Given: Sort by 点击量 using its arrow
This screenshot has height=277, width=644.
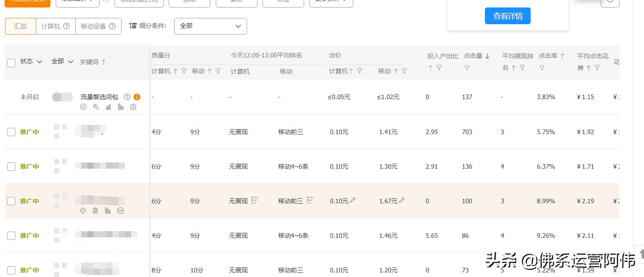Looking at the screenshot, I should pos(487,56).
